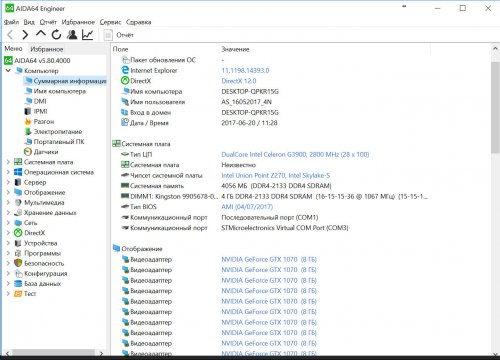Open the Вид menu

pos(29,22)
